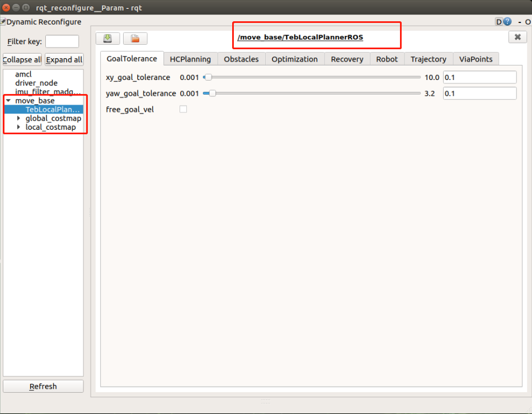The image size is (532, 414).
Task: Collapse the move_base tree node
Action: pyautogui.click(x=8, y=101)
